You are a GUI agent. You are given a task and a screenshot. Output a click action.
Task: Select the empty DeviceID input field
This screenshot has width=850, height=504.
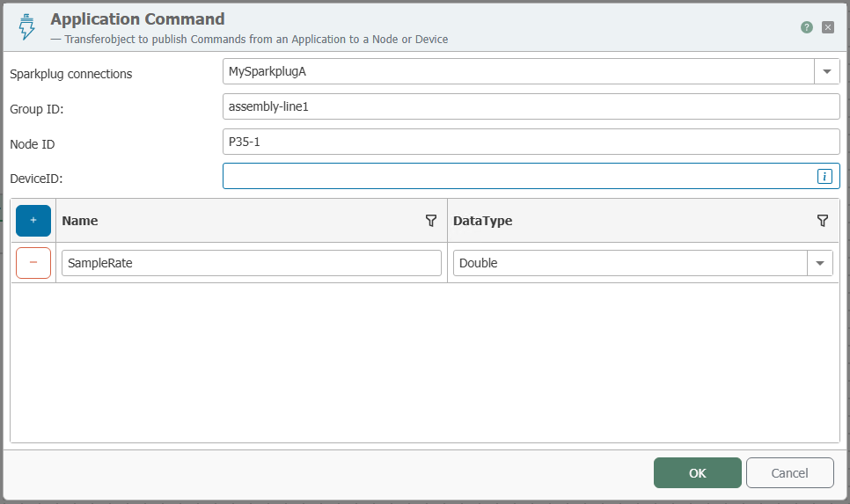(519, 176)
